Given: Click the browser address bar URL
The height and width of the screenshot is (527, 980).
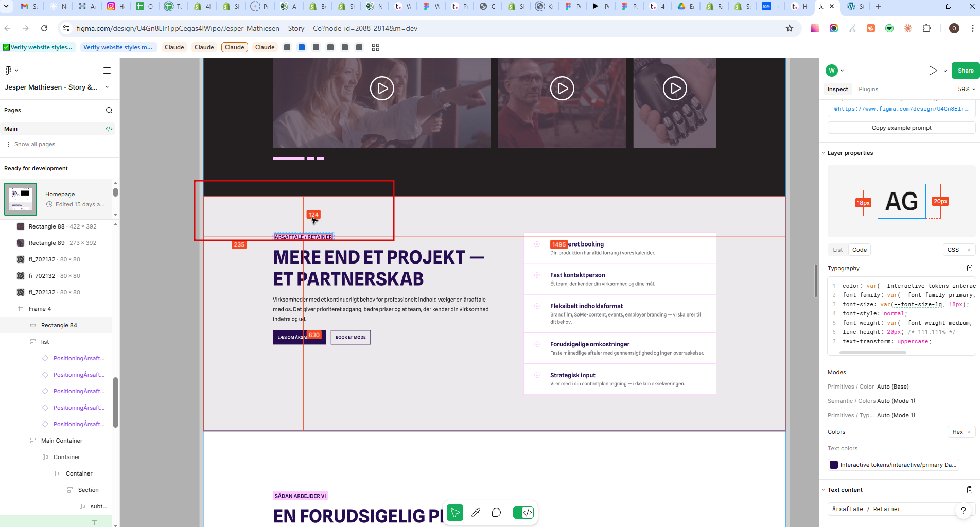Looking at the screenshot, I should pos(247,28).
